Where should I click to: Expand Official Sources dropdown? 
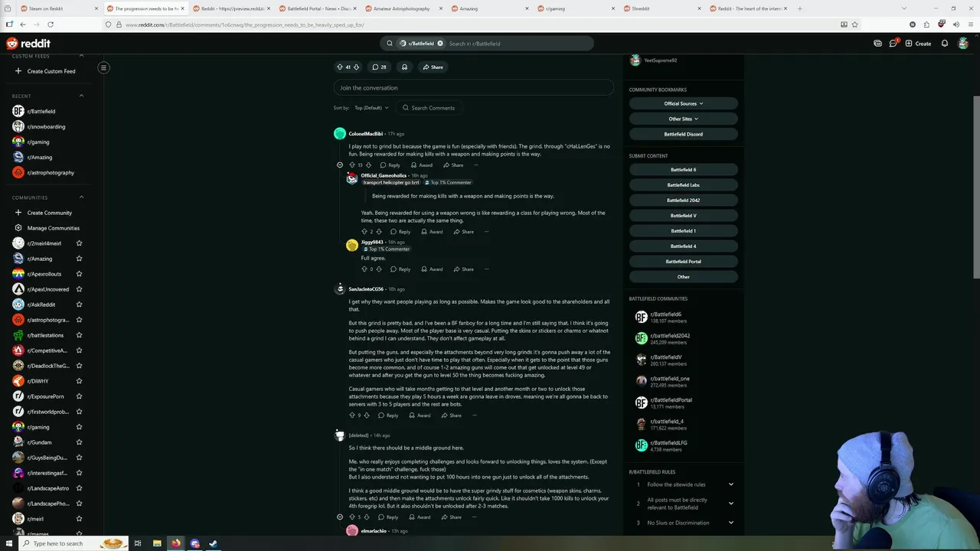point(683,103)
